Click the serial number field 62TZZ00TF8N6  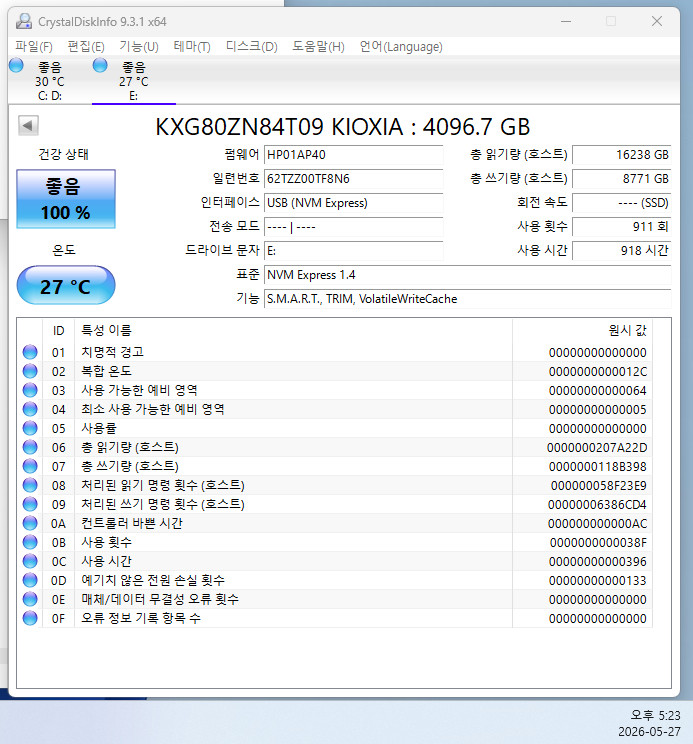coord(354,179)
